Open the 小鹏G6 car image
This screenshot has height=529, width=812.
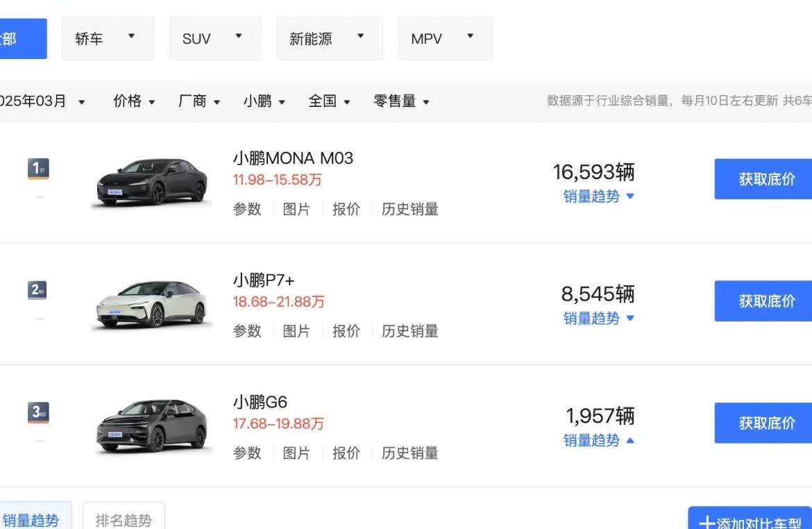(x=152, y=426)
